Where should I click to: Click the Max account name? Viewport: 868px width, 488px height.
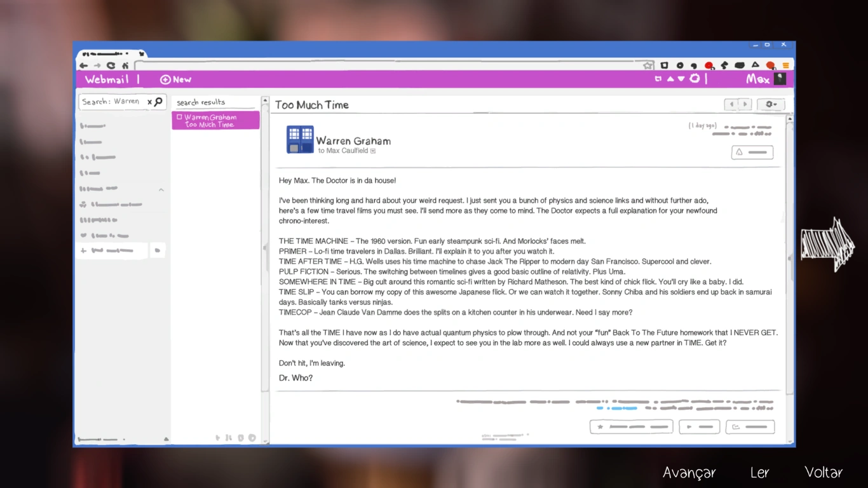[757, 79]
